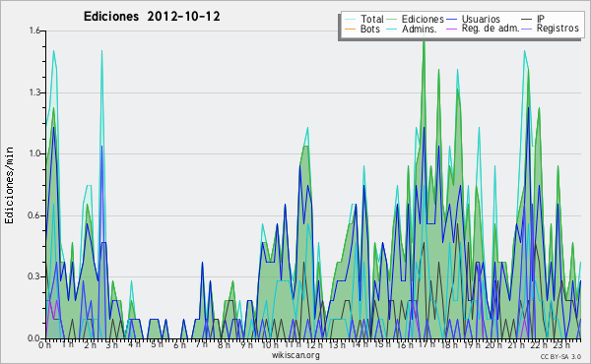Click the '4 h' x-axis label
Image resolution: width=591 pixels, height=364 pixels.
coord(134,344)
